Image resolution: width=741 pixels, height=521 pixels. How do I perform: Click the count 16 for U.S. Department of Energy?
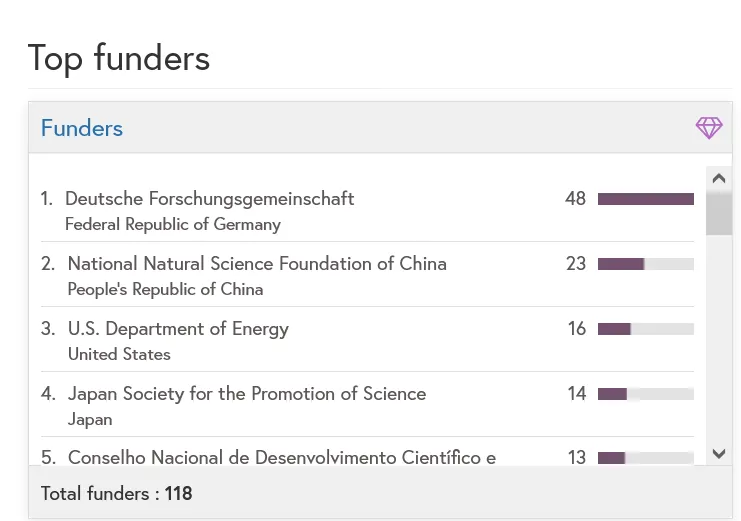[577, 329]
